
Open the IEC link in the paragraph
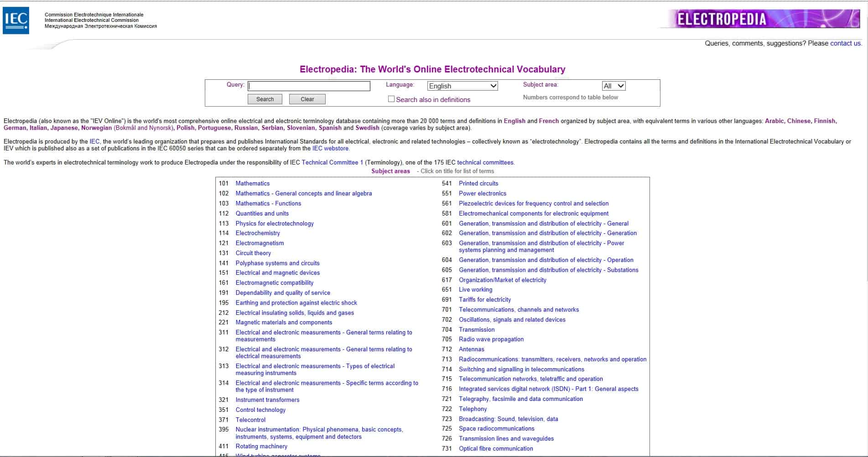point(94,141)
